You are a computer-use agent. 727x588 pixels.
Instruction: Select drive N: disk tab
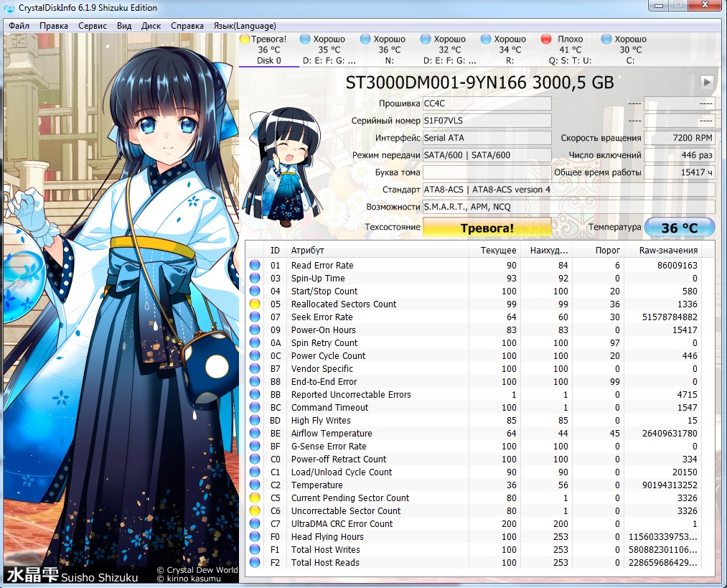click(390, 50)
